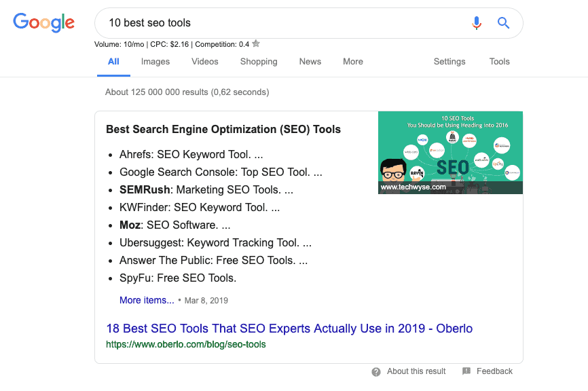Star the keyword volume stats
This screenshot has height=391, width=588.
pyautogui.click(x=256, y=43)
